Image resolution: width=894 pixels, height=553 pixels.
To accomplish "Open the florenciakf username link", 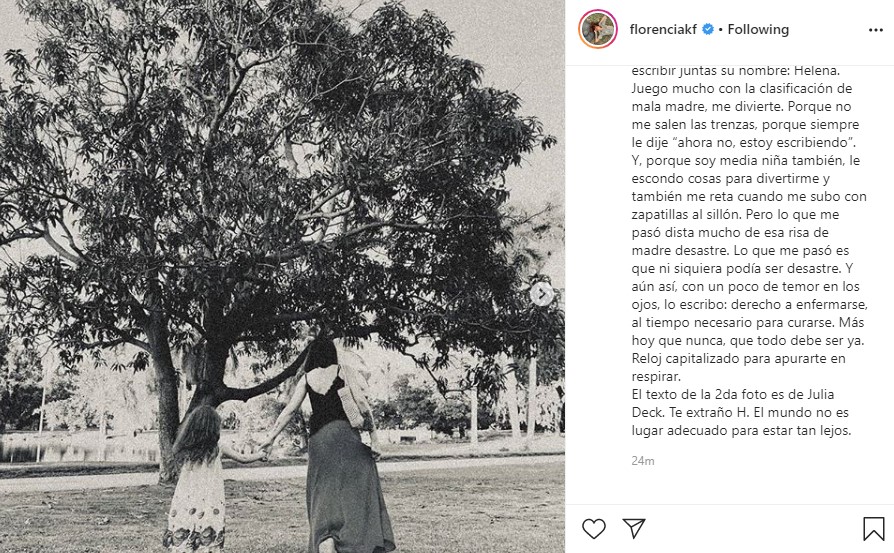I will tap(663, 29).
